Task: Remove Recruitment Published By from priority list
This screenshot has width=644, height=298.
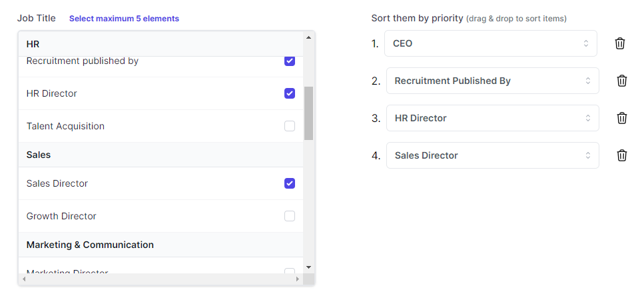Action: pyautogui.click(x=622, y=81)
